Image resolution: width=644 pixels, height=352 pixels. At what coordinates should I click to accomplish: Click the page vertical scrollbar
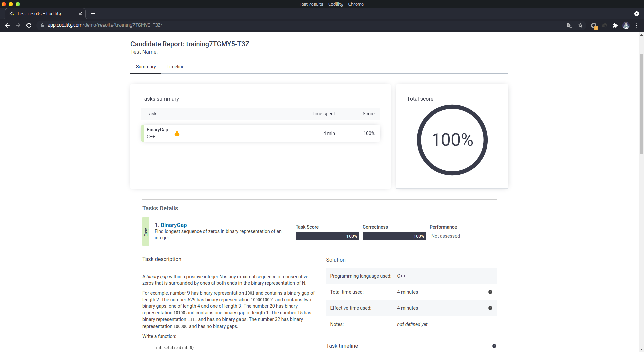641,103
